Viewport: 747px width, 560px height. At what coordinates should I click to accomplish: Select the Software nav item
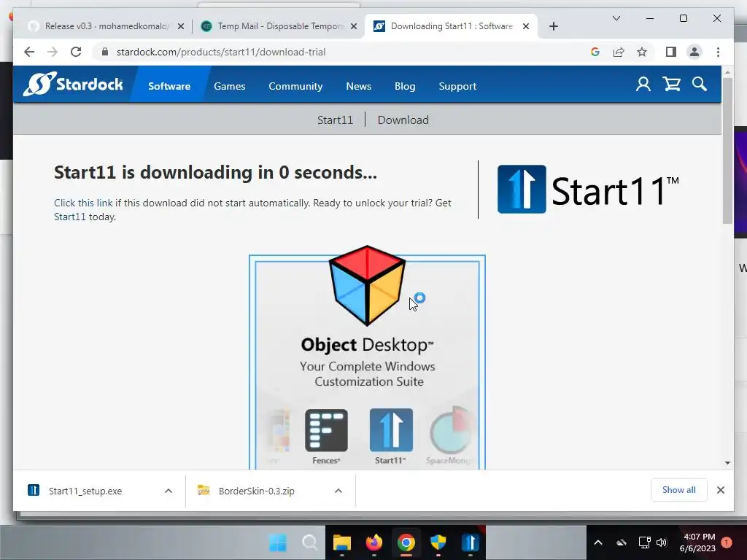pos(169,86)
